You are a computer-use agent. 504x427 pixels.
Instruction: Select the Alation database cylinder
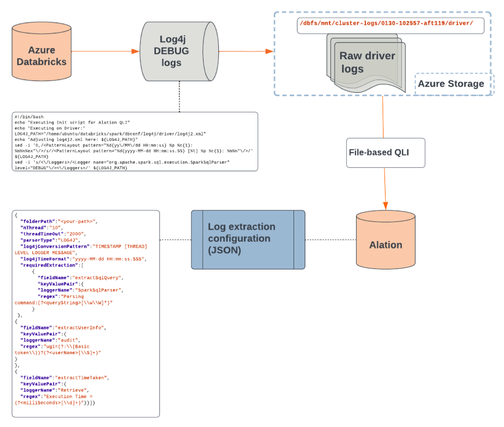point(386,240)
